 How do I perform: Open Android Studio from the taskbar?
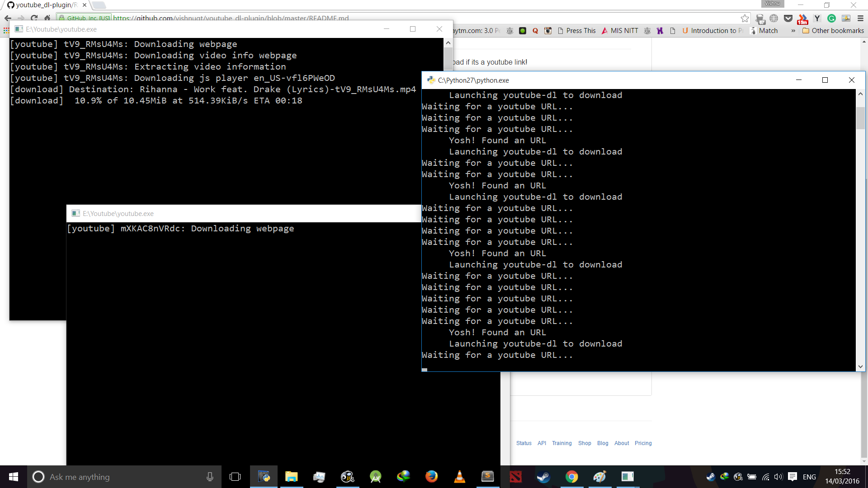pos(376,477)
